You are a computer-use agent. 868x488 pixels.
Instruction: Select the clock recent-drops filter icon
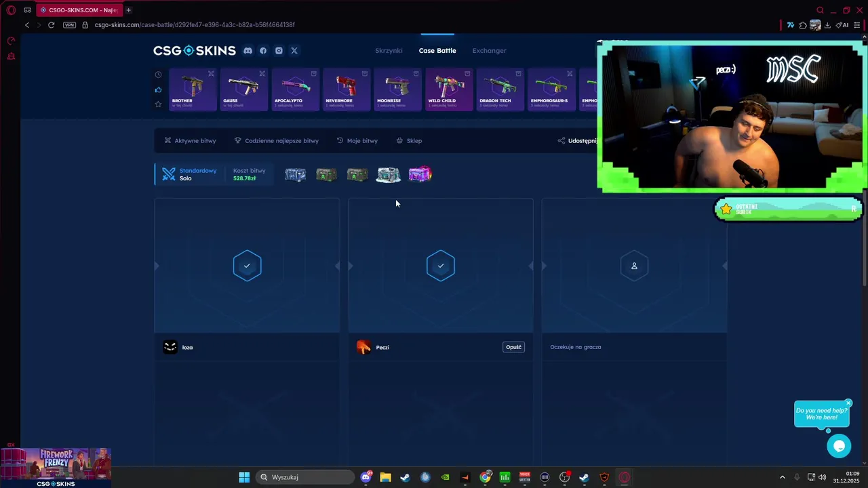pyautogui.click(x=158, y=75)
